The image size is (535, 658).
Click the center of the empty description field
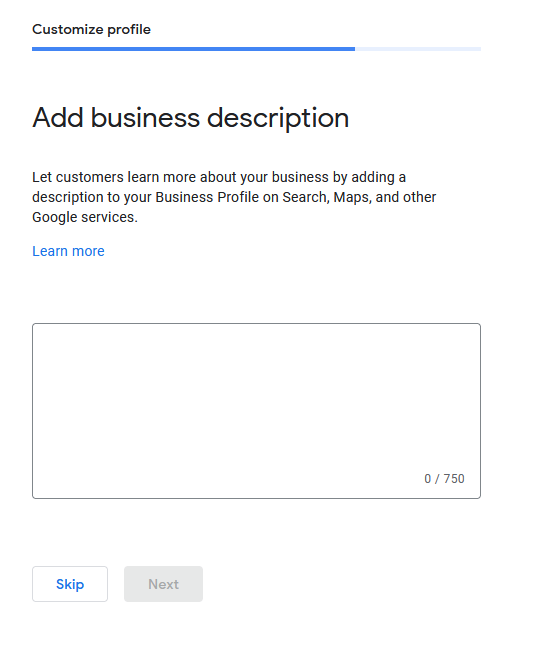256,411
